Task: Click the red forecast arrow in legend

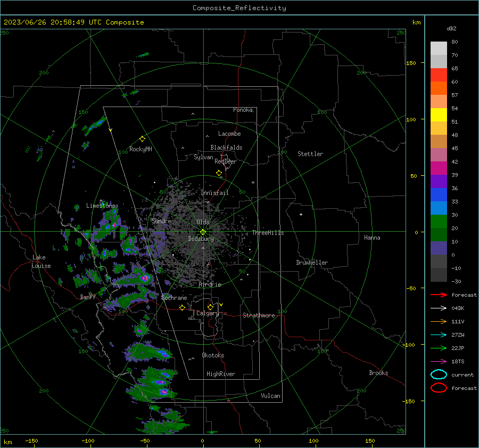Action: pyautogui.click(x=439, y=295)
